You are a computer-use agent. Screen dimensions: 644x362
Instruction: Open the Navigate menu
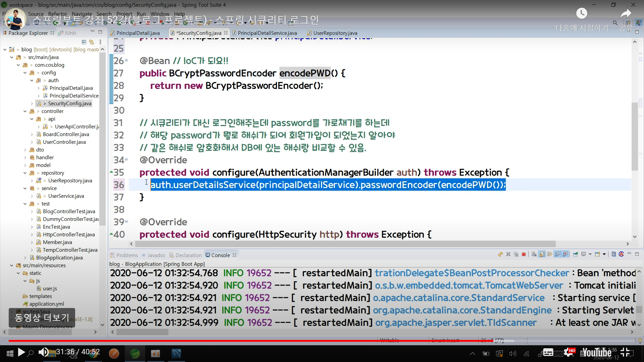(x=82, y=14)
